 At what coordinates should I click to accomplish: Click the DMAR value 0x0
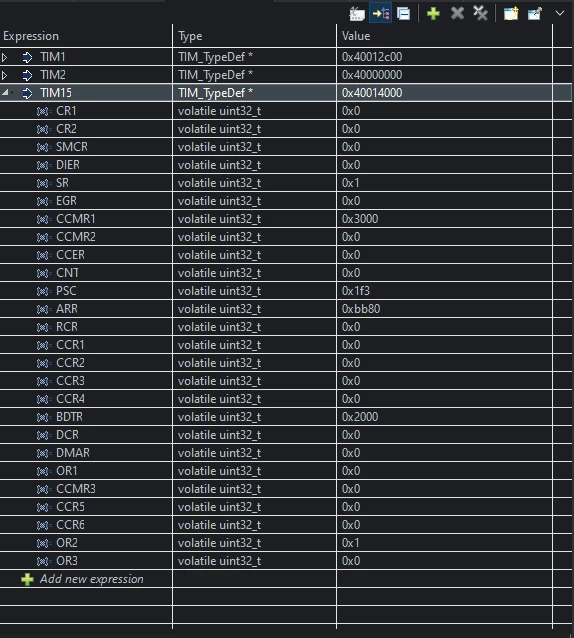351,453
